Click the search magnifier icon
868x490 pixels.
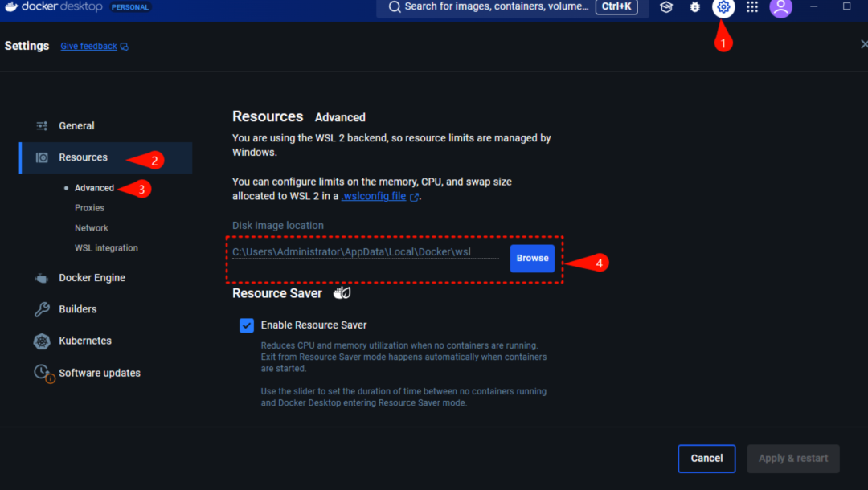pos(394,6)
